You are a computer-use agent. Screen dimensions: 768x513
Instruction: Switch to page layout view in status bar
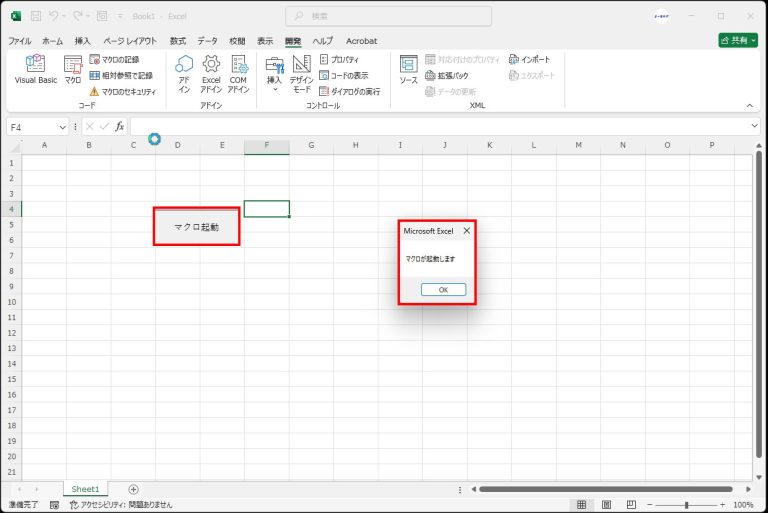(608, 505)
